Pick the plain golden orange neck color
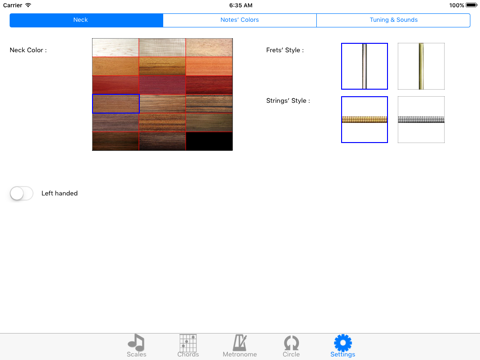480x360 pixels. 115,66
